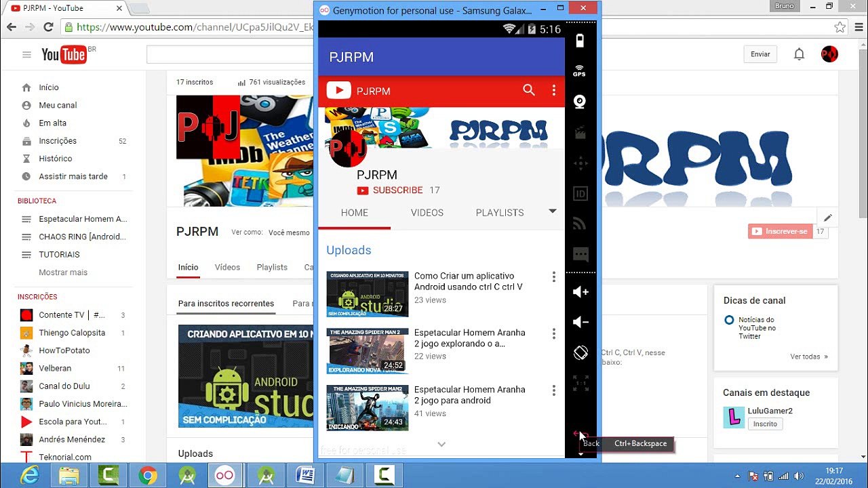Image resolution: width=868 pixels, height=488 pixels.
Task: Select Noticias do YouTube no Twitter radio option
Action: pos(729,320)
